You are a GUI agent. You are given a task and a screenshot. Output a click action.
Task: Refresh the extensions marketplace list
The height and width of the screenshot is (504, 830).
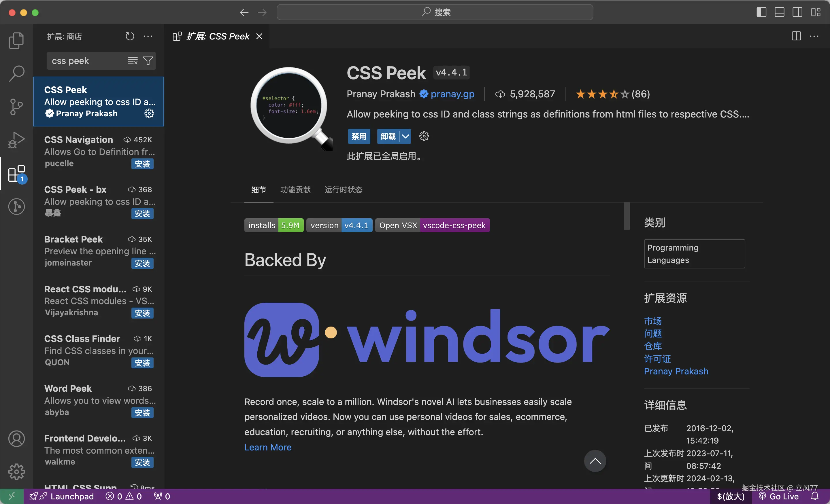click(x=130, y=36)
